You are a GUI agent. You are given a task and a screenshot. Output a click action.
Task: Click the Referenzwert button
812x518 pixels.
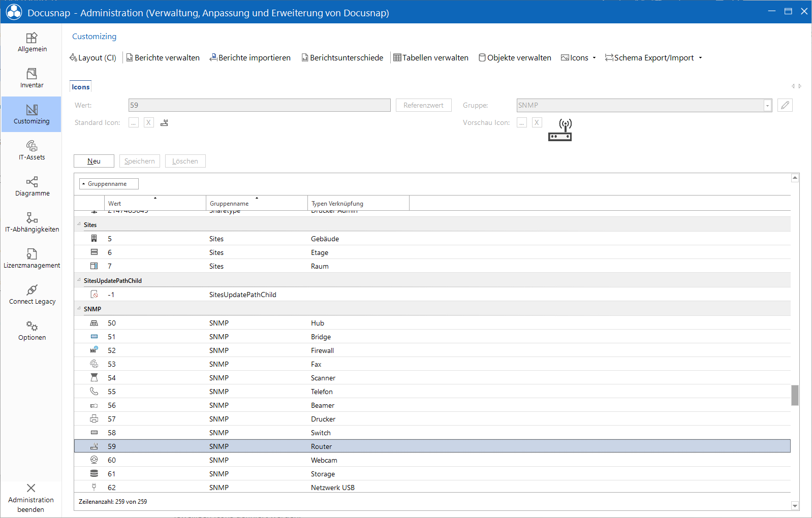click(423, 105)
